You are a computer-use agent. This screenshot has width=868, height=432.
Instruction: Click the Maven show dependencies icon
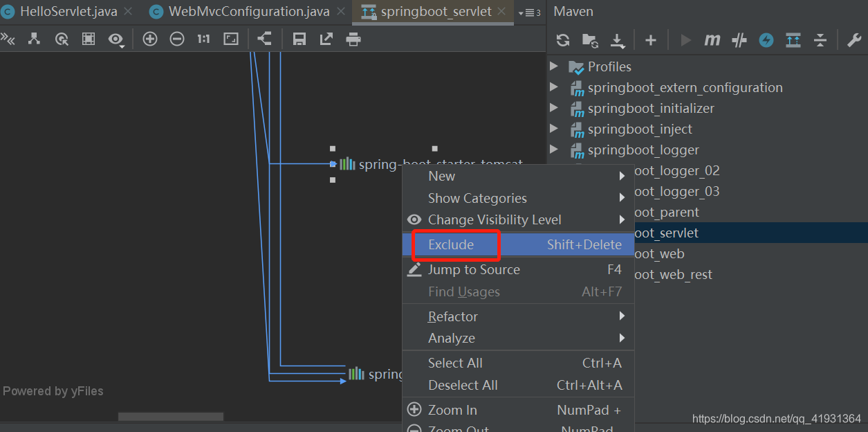coord(793,40)
